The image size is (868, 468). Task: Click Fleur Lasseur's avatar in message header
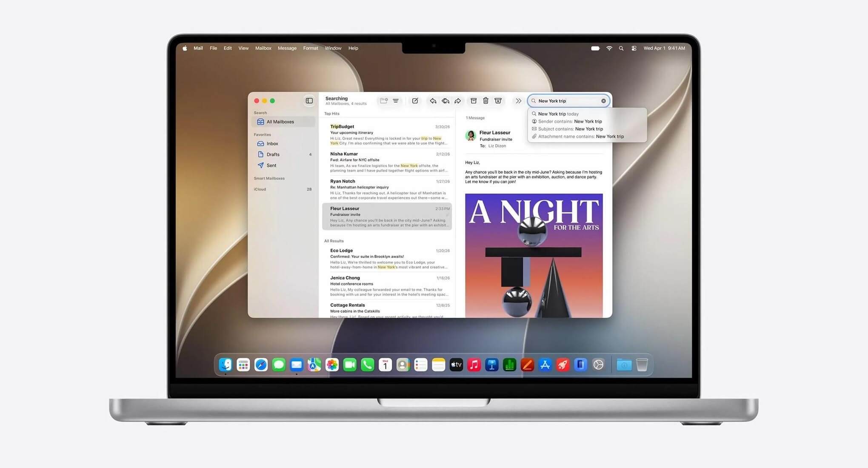(x=471, y=136)
